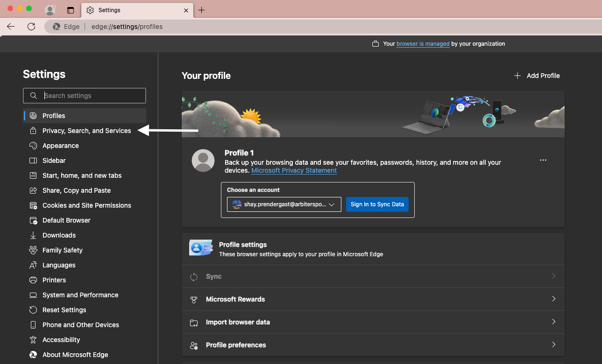The image size is (602, 364).
Task: Open the browser is managed link
Action: click(x=423, y=44)
